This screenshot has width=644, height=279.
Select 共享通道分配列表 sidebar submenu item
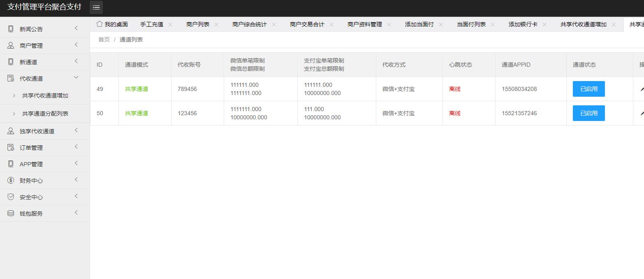click(45, 114)
